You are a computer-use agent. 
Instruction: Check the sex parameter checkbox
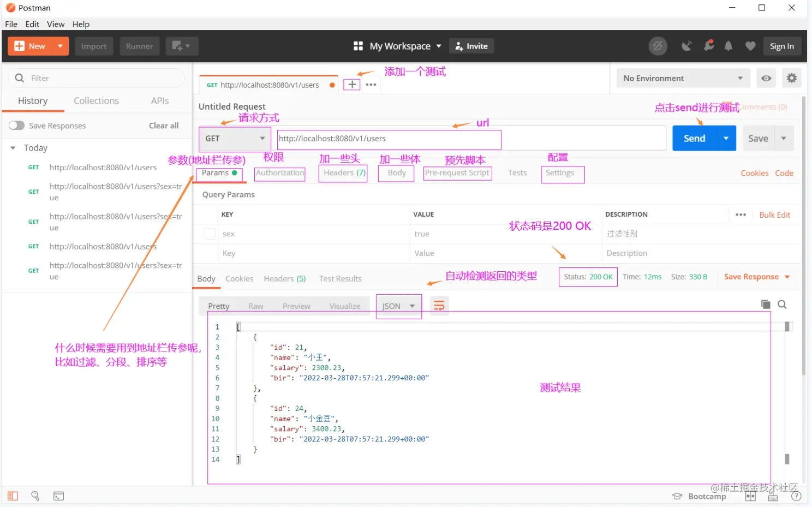tap(210, 234)
